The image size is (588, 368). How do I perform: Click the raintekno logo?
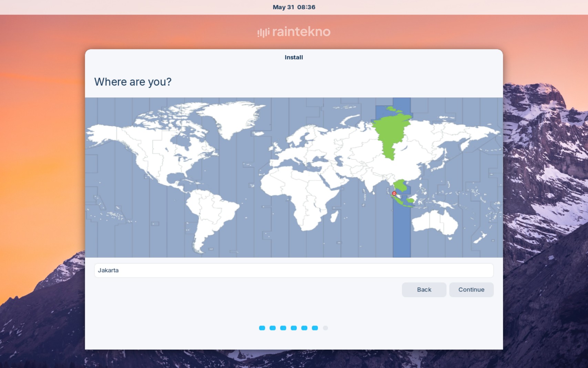click(x=294, y=32)
